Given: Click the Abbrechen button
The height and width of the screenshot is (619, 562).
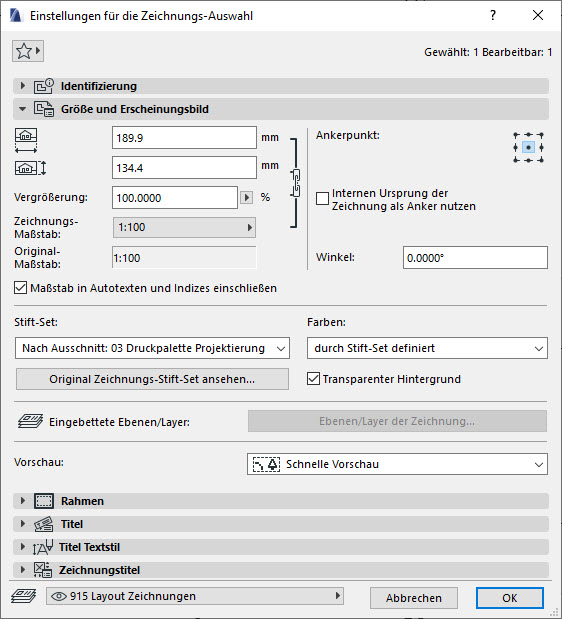Looking at the screenshot, I should pos(414,598).
